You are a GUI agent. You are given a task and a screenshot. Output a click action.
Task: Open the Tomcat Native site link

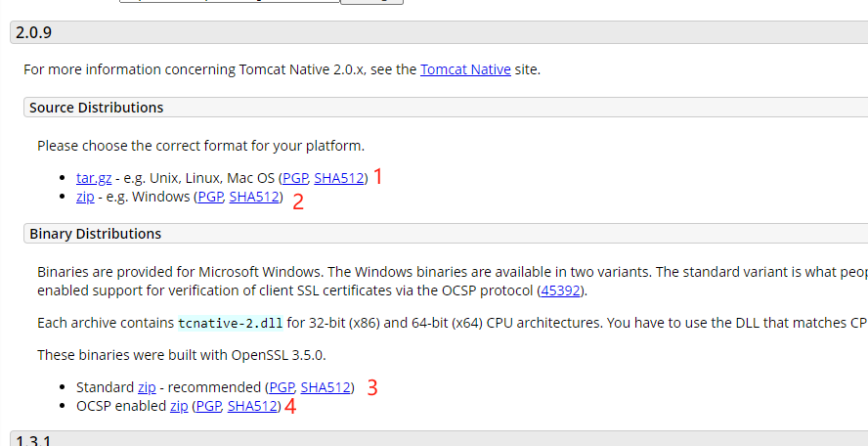pos(465,69)
